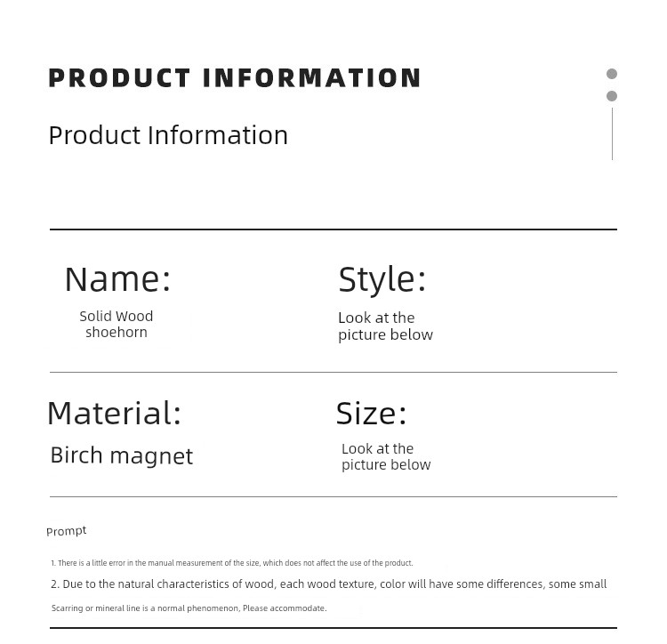Select the Solid Wood shoehorn text
Image resolution: width=667 pixels, height=644 pixels.
(117, 324)
